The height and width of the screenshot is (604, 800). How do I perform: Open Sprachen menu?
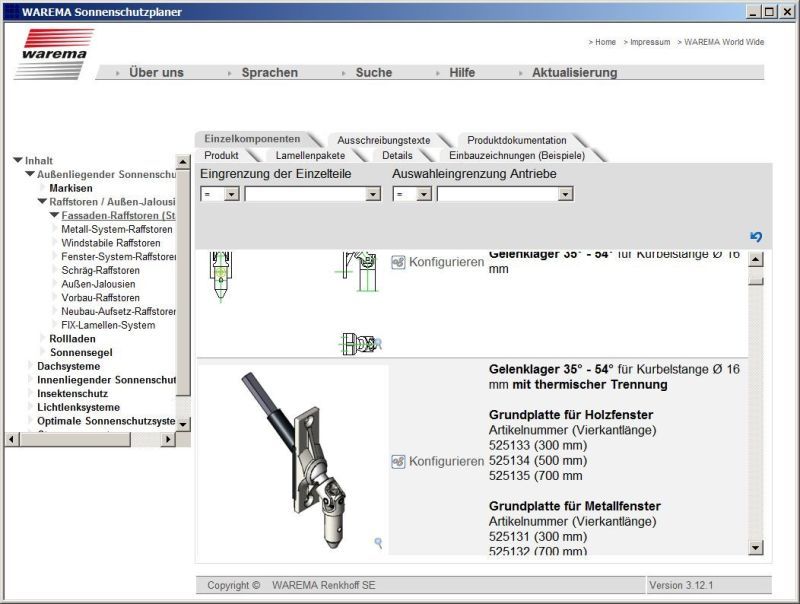tap(269, 72)
